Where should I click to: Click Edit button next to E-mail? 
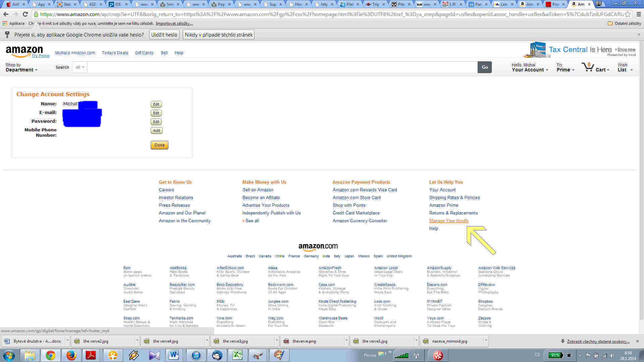point(156,113)
